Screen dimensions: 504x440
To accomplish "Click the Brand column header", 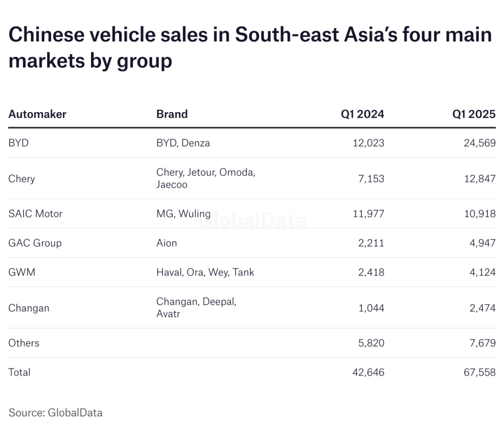I will pos(172,114).
